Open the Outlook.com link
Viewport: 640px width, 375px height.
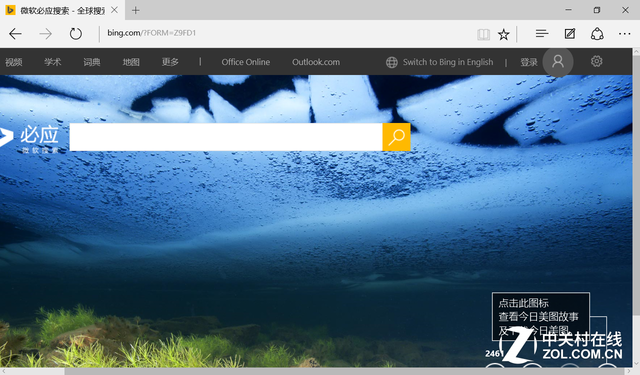tap(316, 62)
